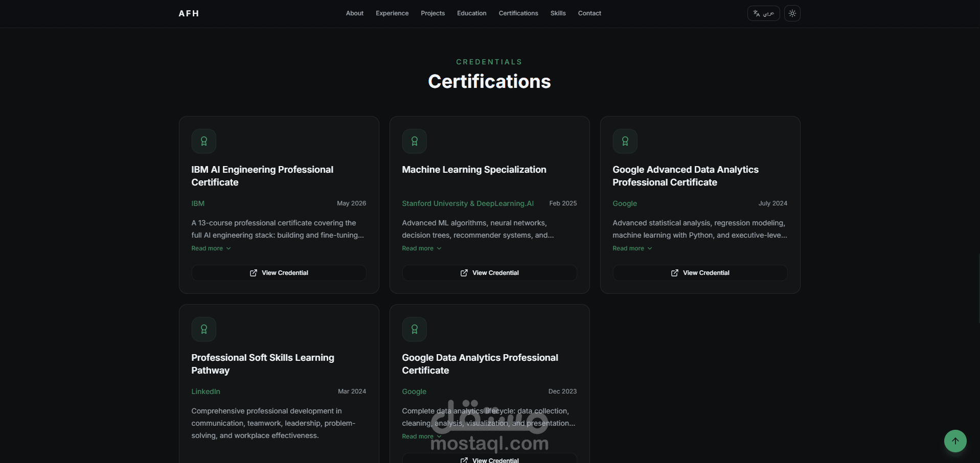Screen dimensions: 980x463
Task: Click the LinkedIn issuer label
Action: pos(206,391)
